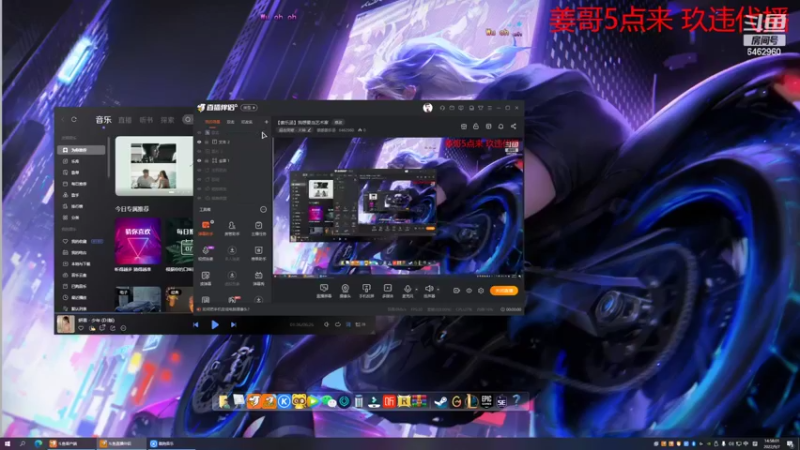Open the tool with purple badge in toolbox
This screenshot has width=800, height=450.
206,253
